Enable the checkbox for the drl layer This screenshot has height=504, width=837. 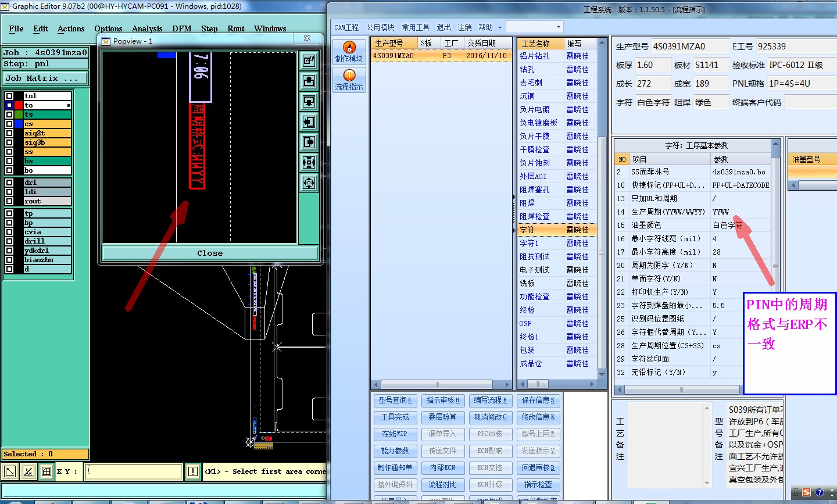pyautogui.click(x=9, y=183)
